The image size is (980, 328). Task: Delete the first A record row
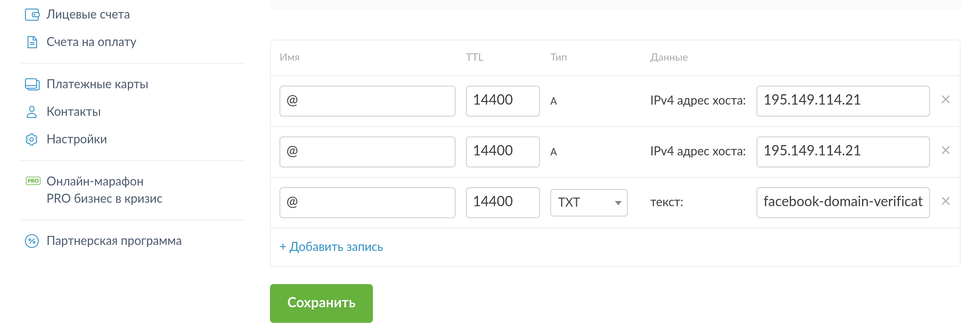click(x=946, y=100)
